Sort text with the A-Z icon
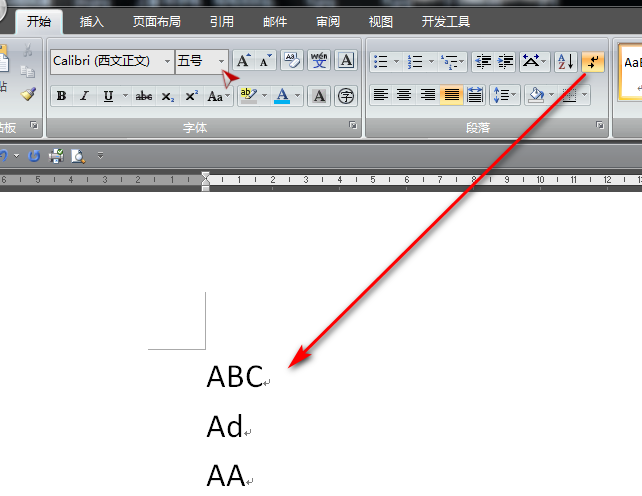This screenshot has height=496, width=642. pyautogui.click(x=565, y=61)
